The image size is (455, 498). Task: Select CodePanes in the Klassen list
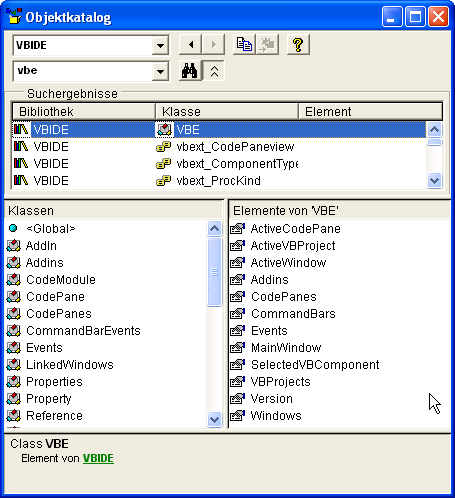coord(59,314)
